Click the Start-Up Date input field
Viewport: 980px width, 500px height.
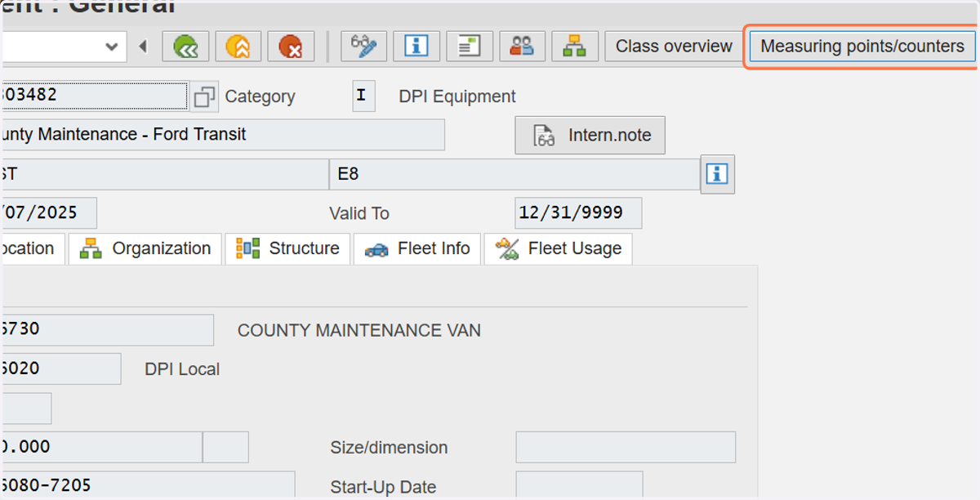tap(579, 485)
